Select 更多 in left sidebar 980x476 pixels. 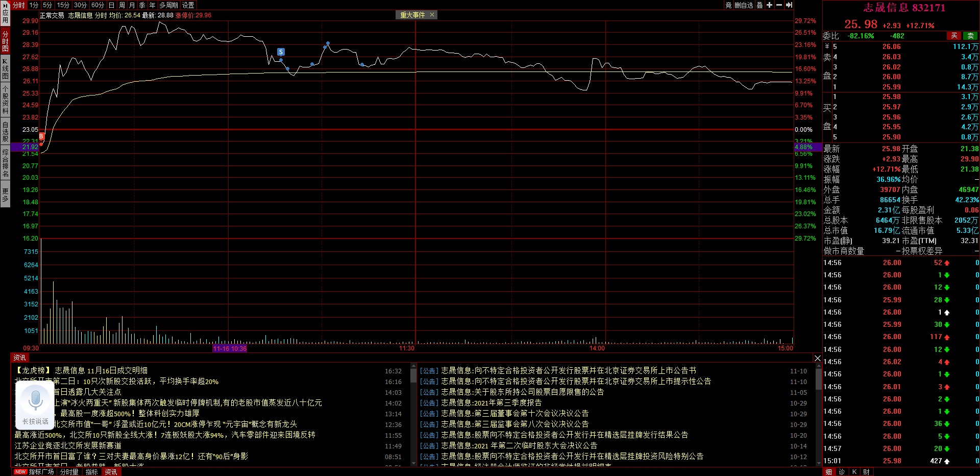tap(5, 194)
